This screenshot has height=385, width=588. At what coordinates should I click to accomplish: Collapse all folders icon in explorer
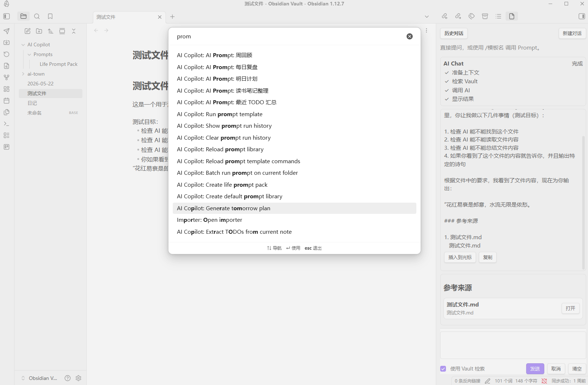click(74, 31)
